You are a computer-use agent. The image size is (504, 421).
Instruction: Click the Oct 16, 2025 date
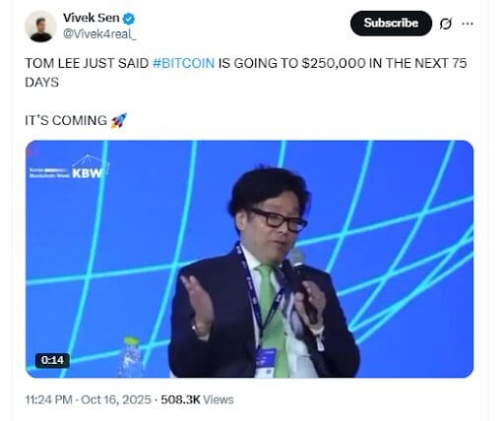click(116, 399)
